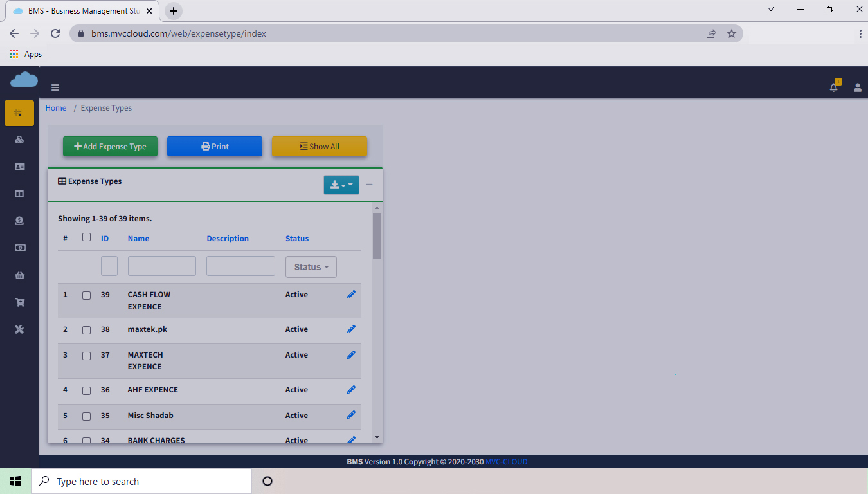The width and height of the screenshot is (868, 494).
Task: Click the shopping basket sidebar icon
Action: (x=19, y=275)
